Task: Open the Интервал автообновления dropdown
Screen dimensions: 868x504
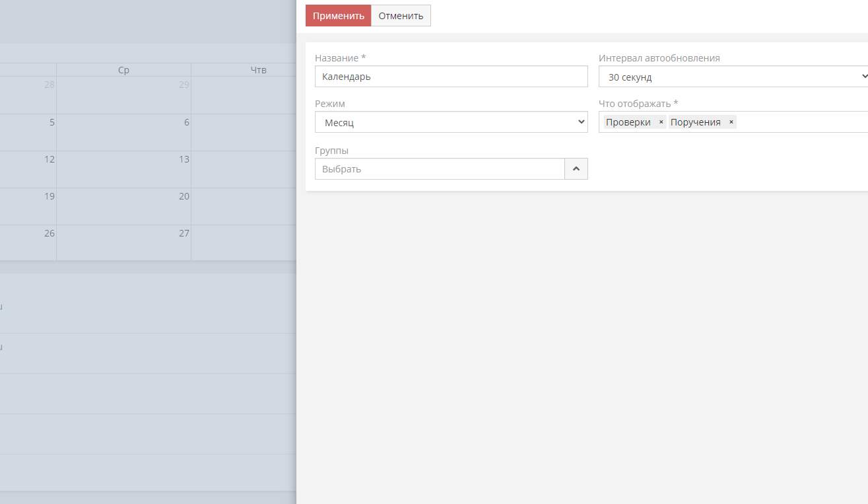Action: pos(733,77)
